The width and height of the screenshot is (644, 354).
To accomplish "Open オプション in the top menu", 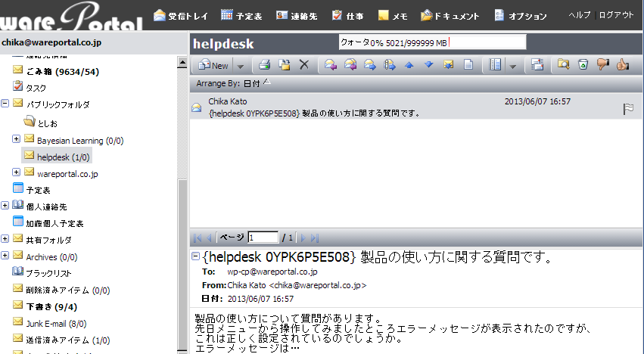I will (521, 16).
